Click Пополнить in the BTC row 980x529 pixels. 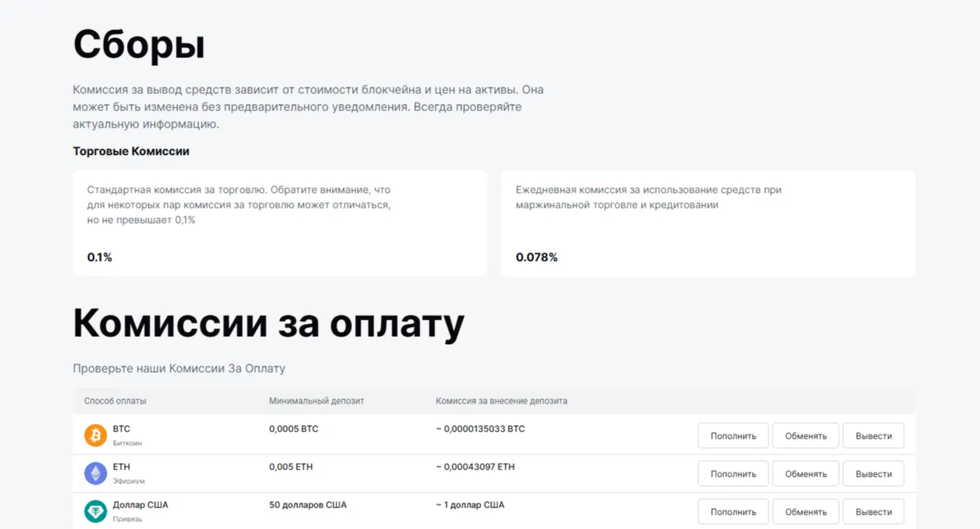click(733, 436)
